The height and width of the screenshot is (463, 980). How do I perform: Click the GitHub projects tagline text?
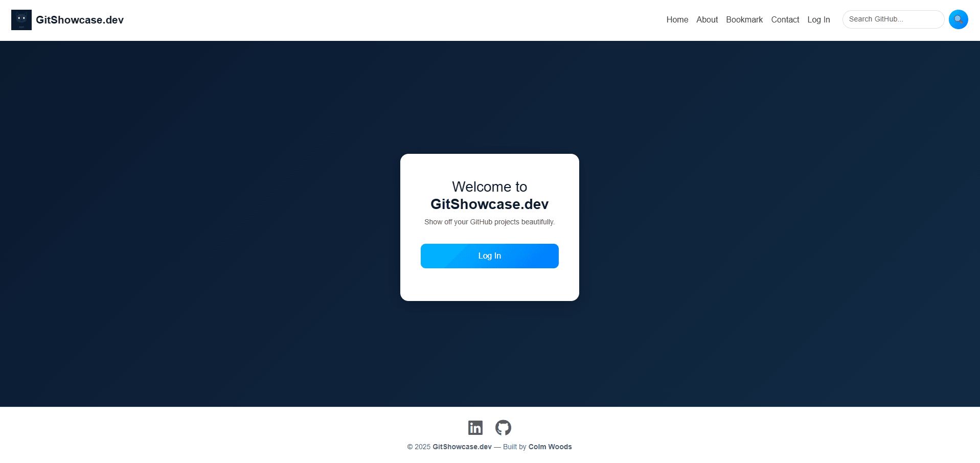(x=489, y=222)
